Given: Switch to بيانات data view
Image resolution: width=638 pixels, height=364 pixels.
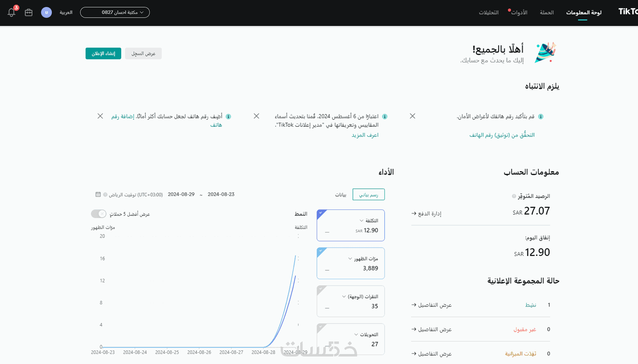Looking at the screenshot, I should tap(341, 195).
